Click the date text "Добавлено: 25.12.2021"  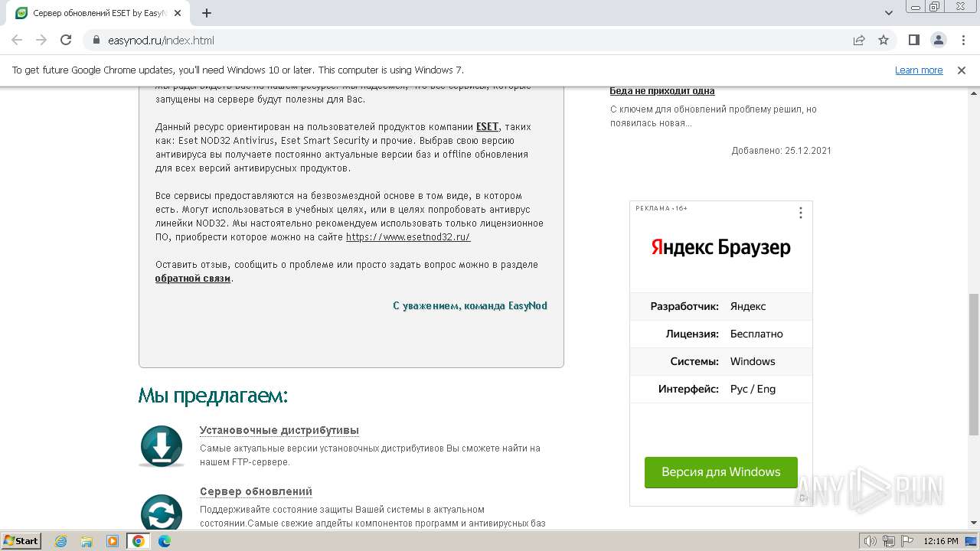click(x=781, y=151)
